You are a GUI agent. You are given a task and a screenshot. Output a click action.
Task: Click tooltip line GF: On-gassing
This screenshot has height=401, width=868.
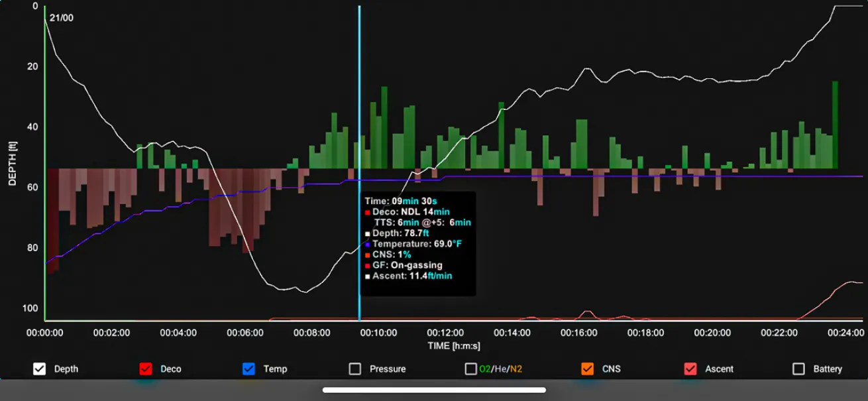coord(404,265)
